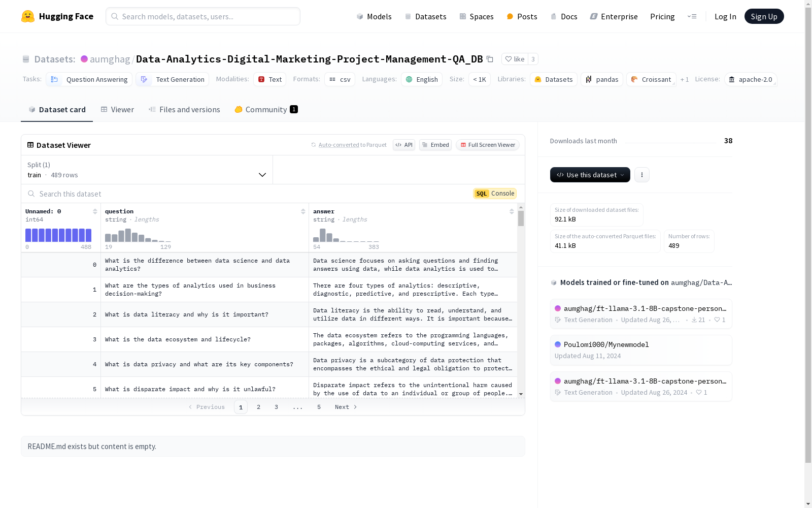Image resolution: width=812 pixels, height=508 pixels.
Task: Click the Log In link
Action: [725, 16]
